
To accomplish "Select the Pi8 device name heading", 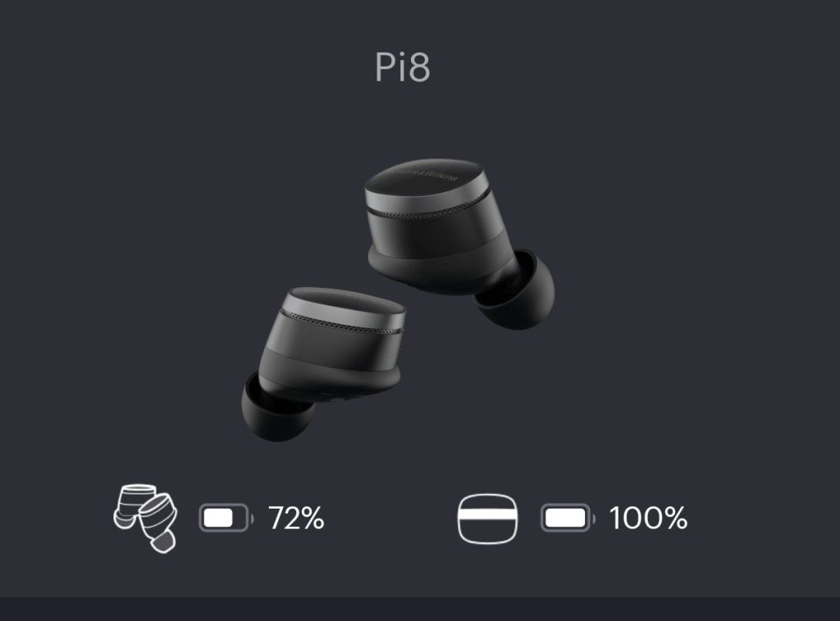I will (402, 67).
